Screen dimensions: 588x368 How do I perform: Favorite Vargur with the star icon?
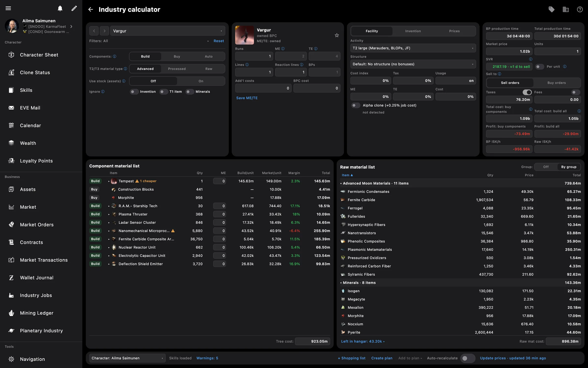pos(337,35)
